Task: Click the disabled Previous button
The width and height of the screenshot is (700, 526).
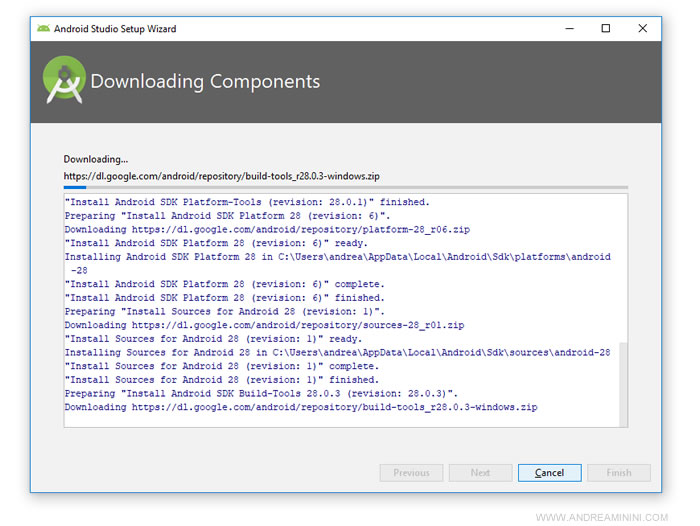Action: [411, 472]
